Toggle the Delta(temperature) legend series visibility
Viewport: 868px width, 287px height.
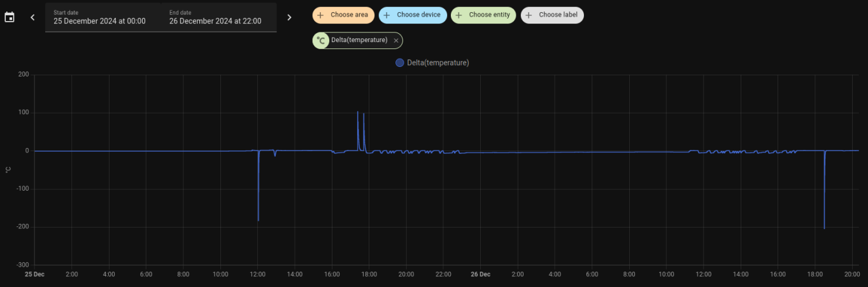438,63
